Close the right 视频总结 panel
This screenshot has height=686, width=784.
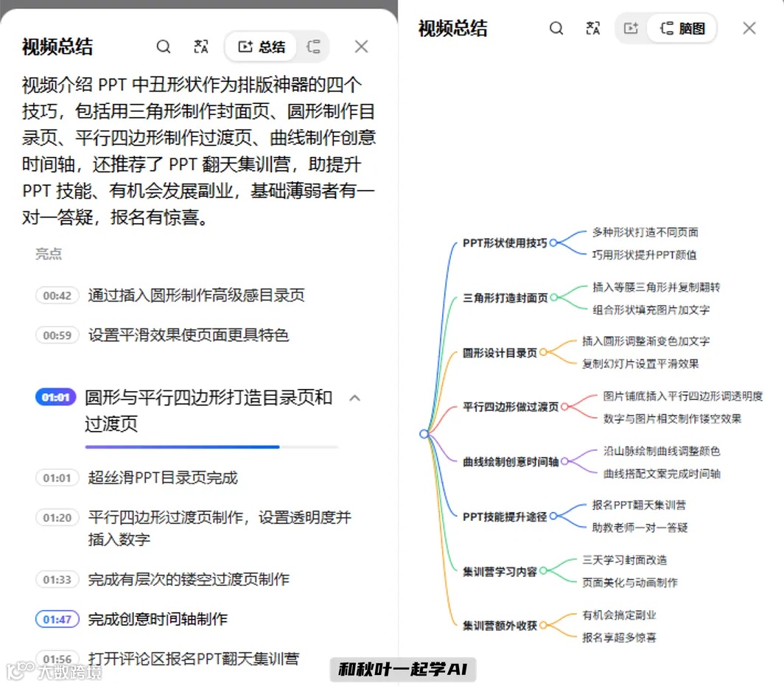point(749,28)
